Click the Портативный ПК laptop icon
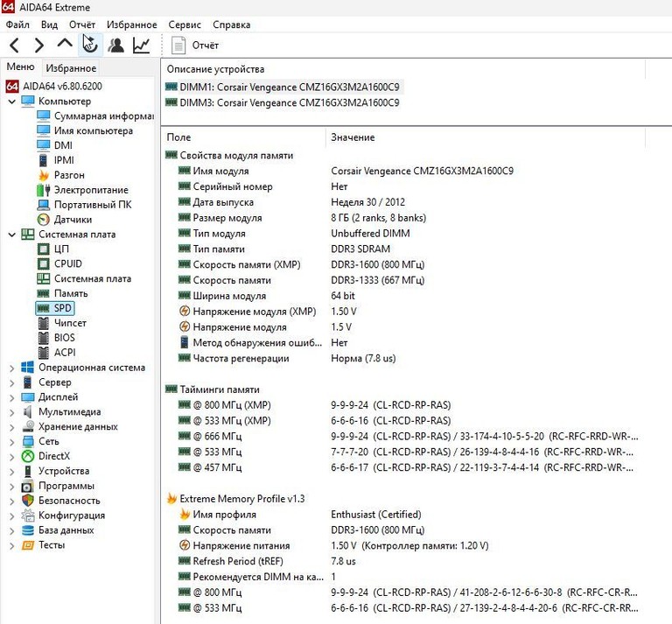The width and height of the screenshot is (672, 624). tap(43, 205)
